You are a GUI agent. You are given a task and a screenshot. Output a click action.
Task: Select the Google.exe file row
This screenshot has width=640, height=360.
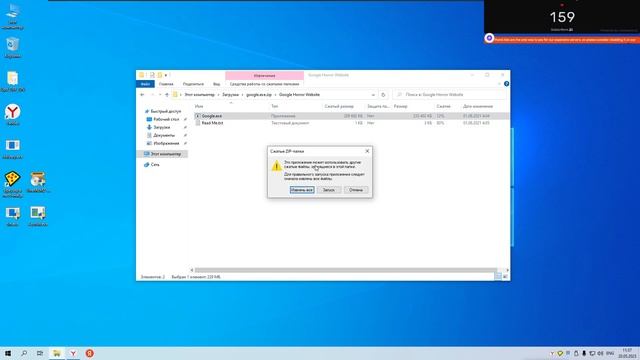click(351, 116)
